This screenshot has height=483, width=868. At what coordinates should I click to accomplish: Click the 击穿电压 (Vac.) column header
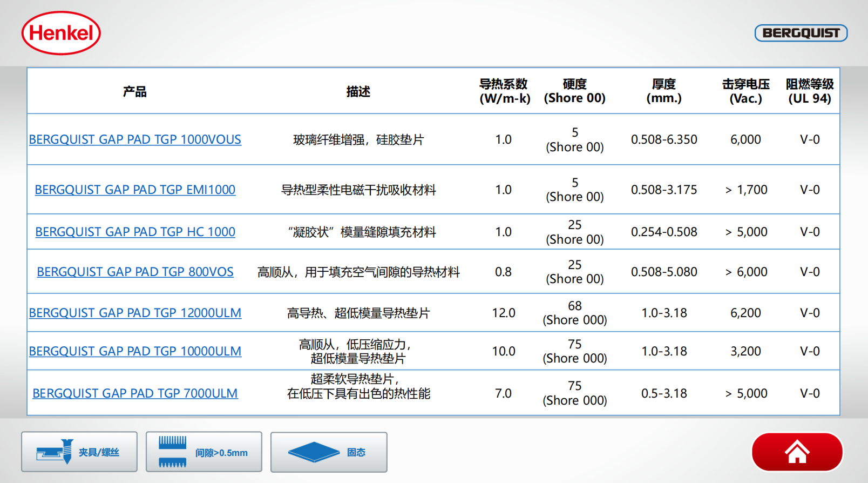point(745,91)
